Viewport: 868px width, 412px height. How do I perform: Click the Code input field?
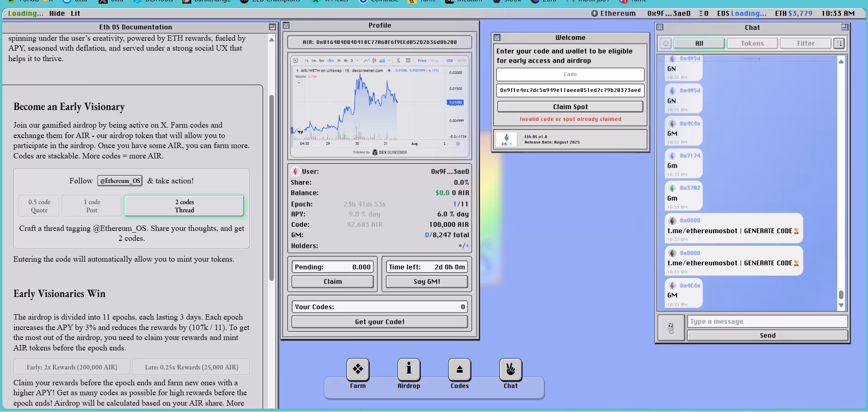570,74
